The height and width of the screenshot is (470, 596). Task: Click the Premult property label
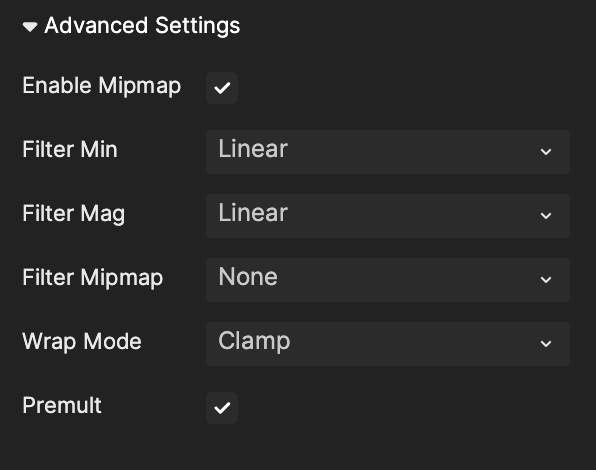62,405
